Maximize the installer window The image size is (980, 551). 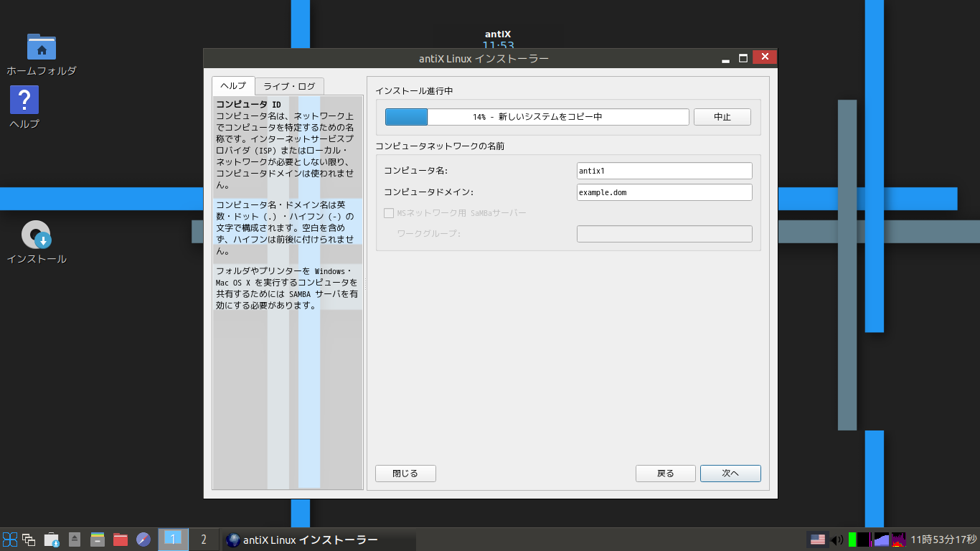coord(743,58)
